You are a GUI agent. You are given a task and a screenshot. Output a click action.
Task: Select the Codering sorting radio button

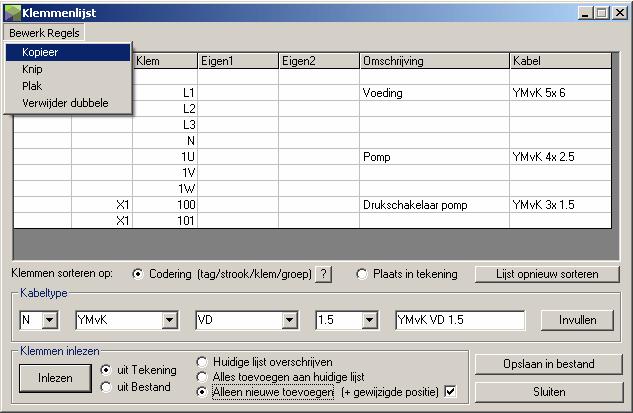pyautogui.click(x=138, y=274)
